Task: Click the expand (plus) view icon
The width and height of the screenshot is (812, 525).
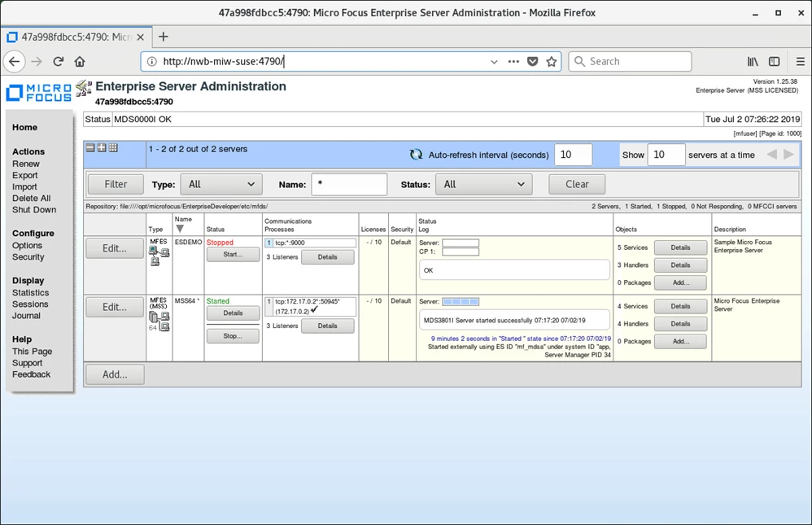Action: (x=102, y=147)
